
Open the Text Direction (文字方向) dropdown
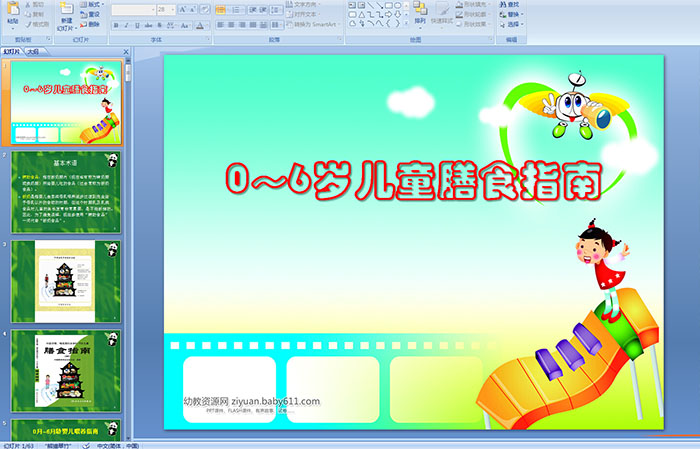coord(303,4)
